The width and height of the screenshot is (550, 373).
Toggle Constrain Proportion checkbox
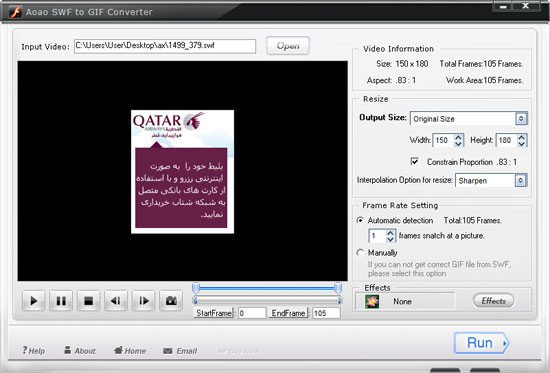pos(415,161)
